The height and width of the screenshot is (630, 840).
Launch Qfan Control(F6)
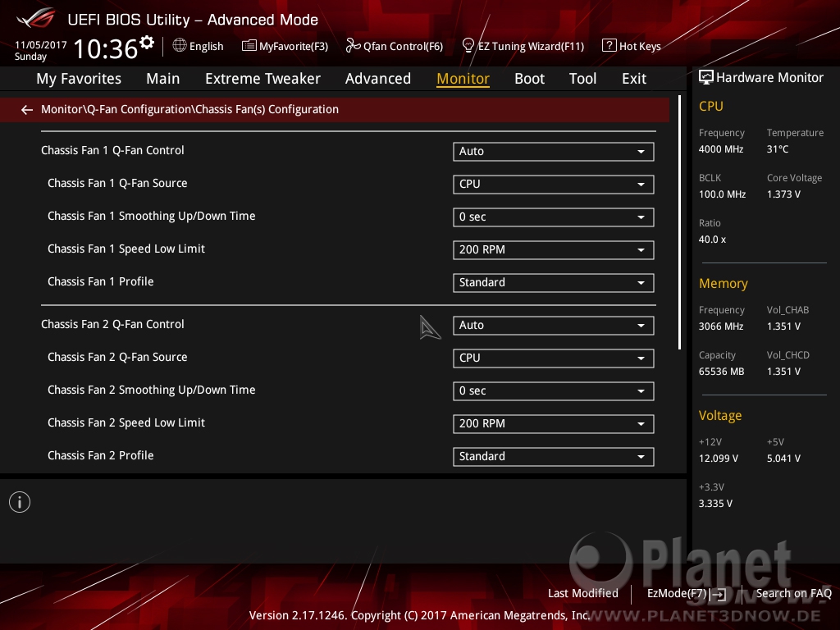tap(403, 46)
